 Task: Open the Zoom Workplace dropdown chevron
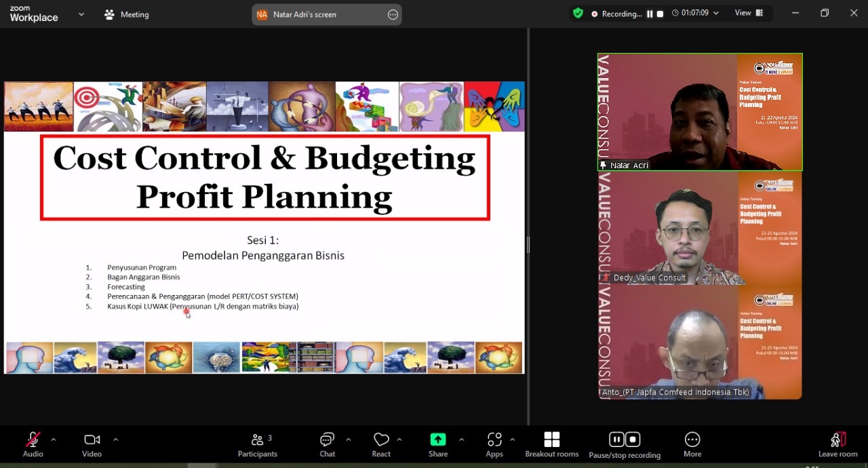click(81, 14)
